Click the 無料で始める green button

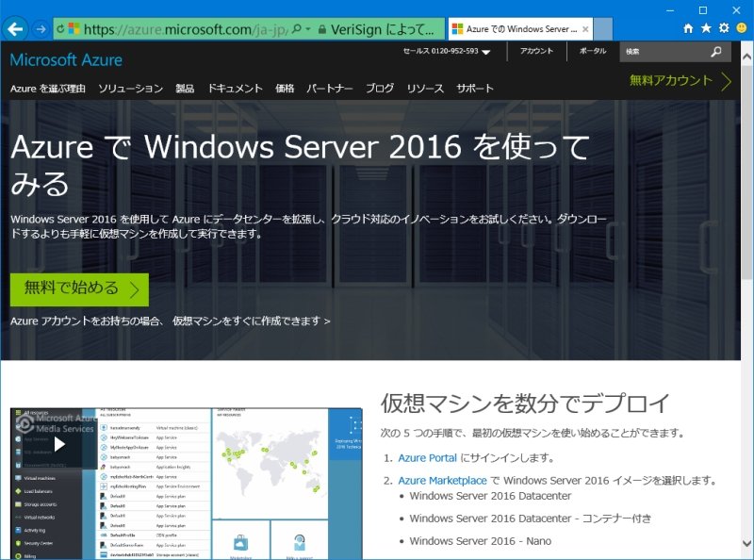click(x=79, y=289)
